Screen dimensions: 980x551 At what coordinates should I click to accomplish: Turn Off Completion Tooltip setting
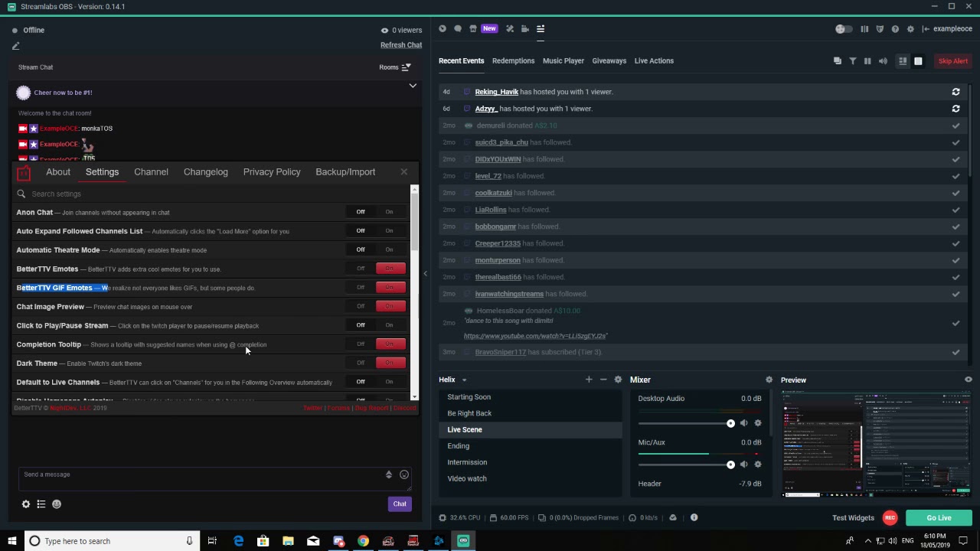361,344
